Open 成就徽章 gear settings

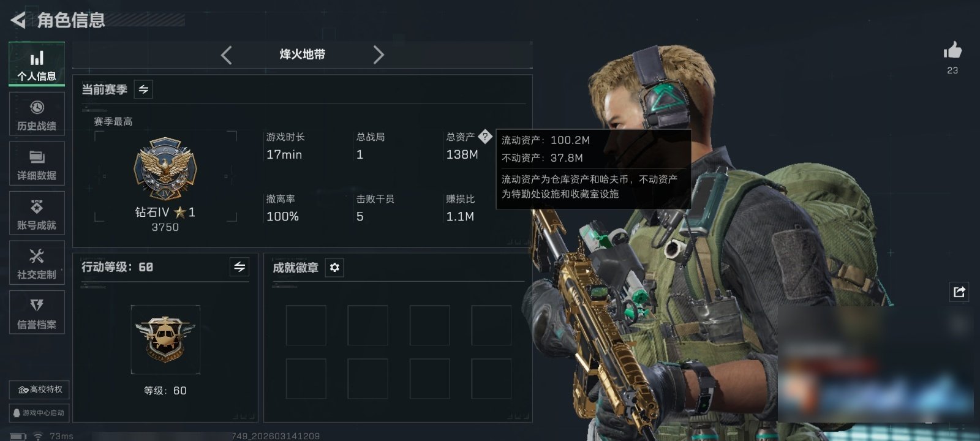coord(334,268)
